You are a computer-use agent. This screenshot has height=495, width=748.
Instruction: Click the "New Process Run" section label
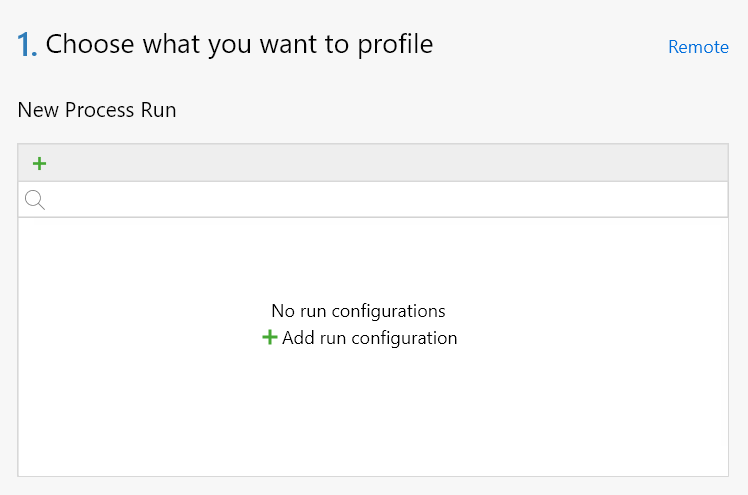[x=97, y=110]
